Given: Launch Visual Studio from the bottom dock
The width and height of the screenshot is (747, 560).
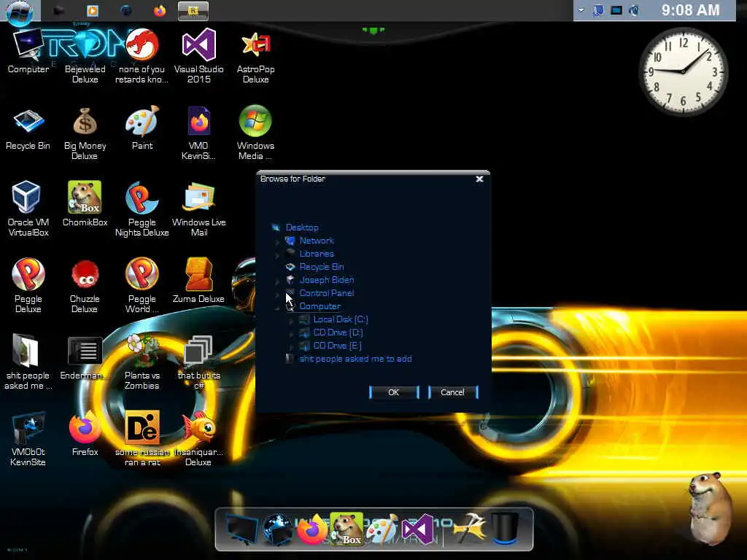Looking at the screenshot, I should [418, 529].
